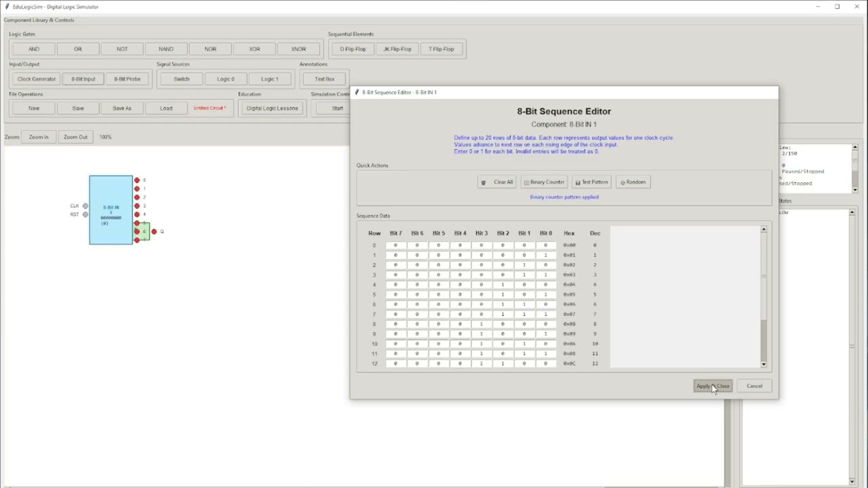Click the Test Pattern quick action
The width and height of the screenshot is (868, 488).
591,182
